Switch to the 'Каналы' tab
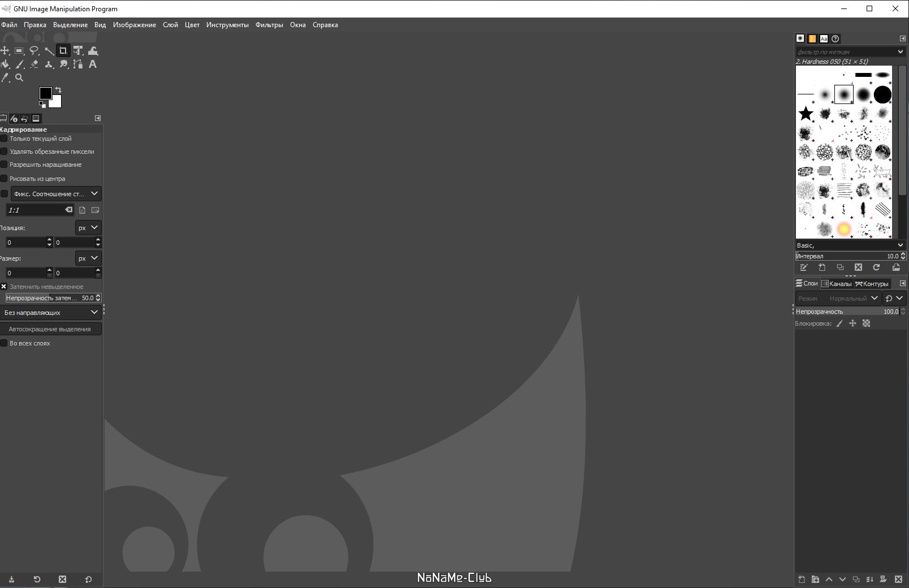The height and width of the screenshot is (588, 909). (837, 284)
